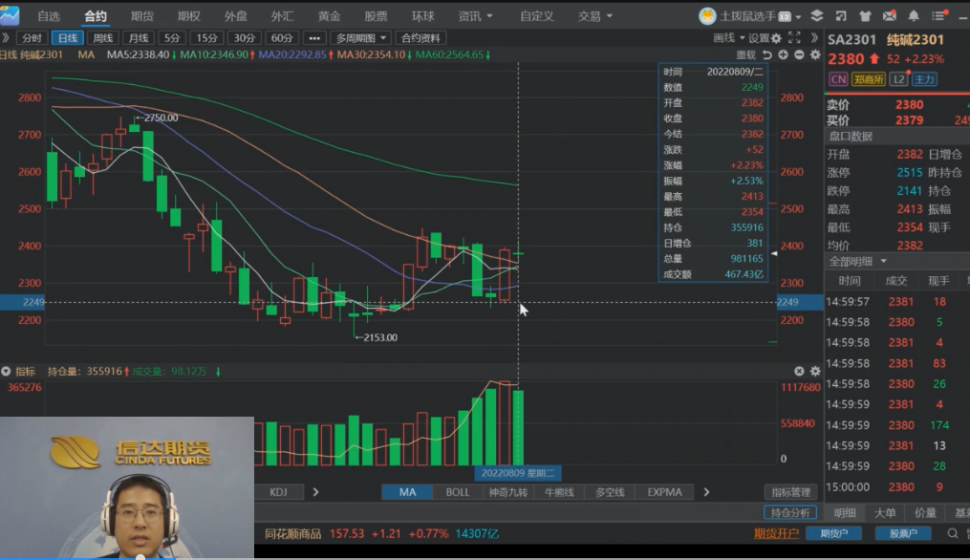Open the 期货 tab in top navigation

tap(142, 16)
